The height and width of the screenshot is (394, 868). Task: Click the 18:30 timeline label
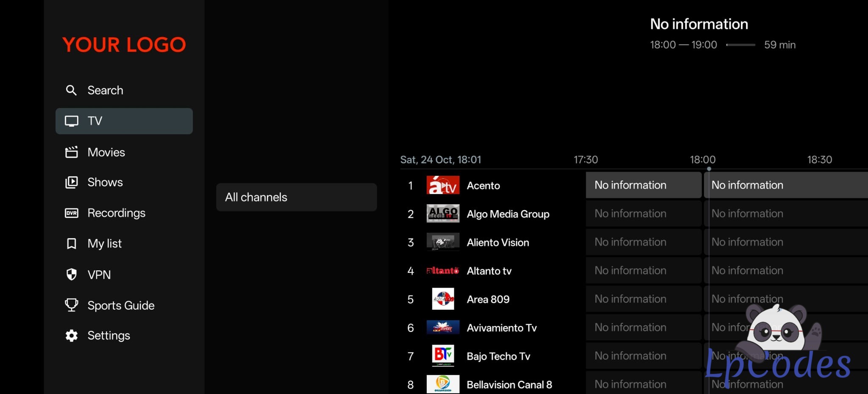(819, 160)
